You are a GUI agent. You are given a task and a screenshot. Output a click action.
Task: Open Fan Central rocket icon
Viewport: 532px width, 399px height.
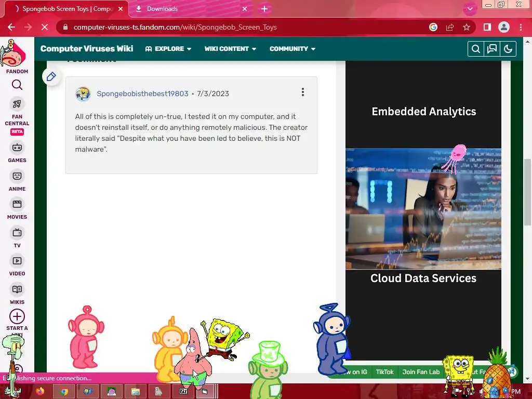point(17,104)
